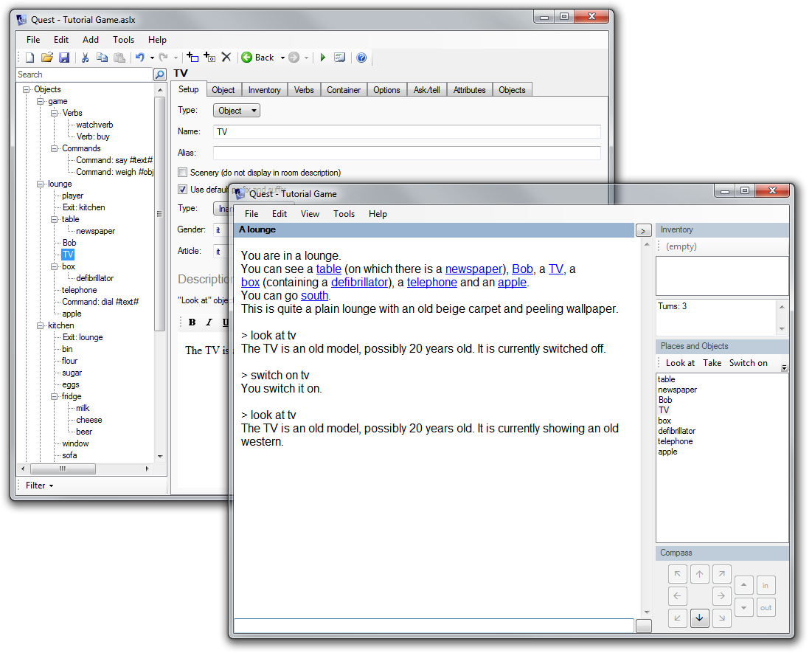
Task: Click the Code view icon in toolbar
Action: pos(340,58)
